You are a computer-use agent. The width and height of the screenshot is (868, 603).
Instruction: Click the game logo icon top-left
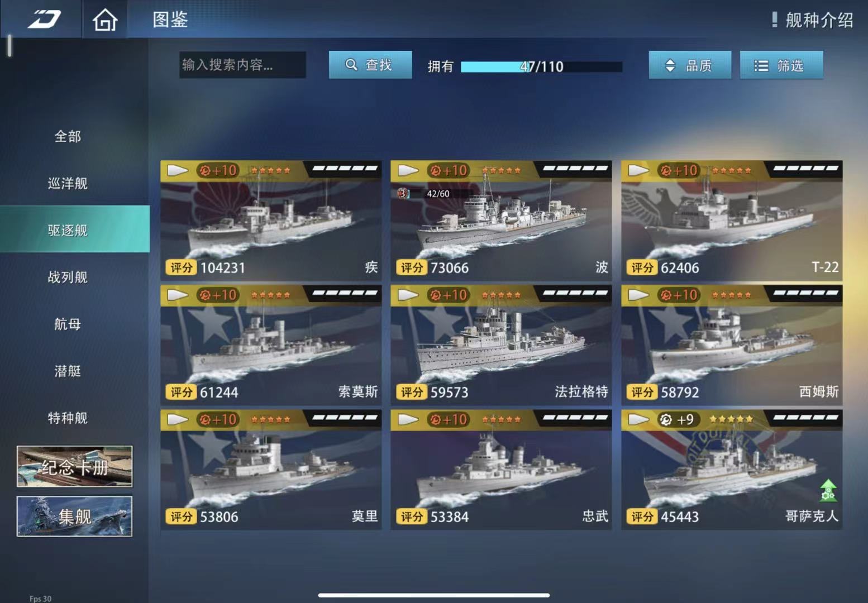pyautogui.click(x=45, y=19)
